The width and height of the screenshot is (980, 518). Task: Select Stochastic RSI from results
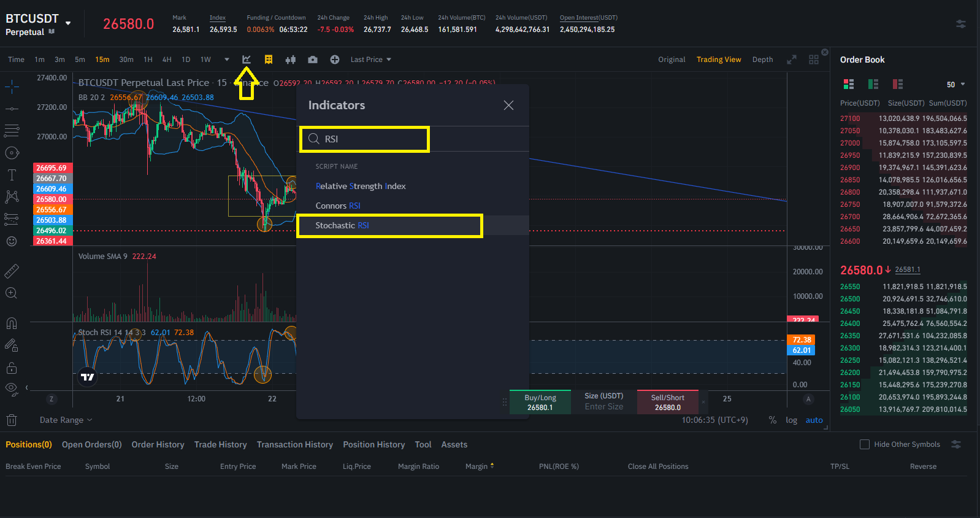pyautogui.click(x=413, y=225)
